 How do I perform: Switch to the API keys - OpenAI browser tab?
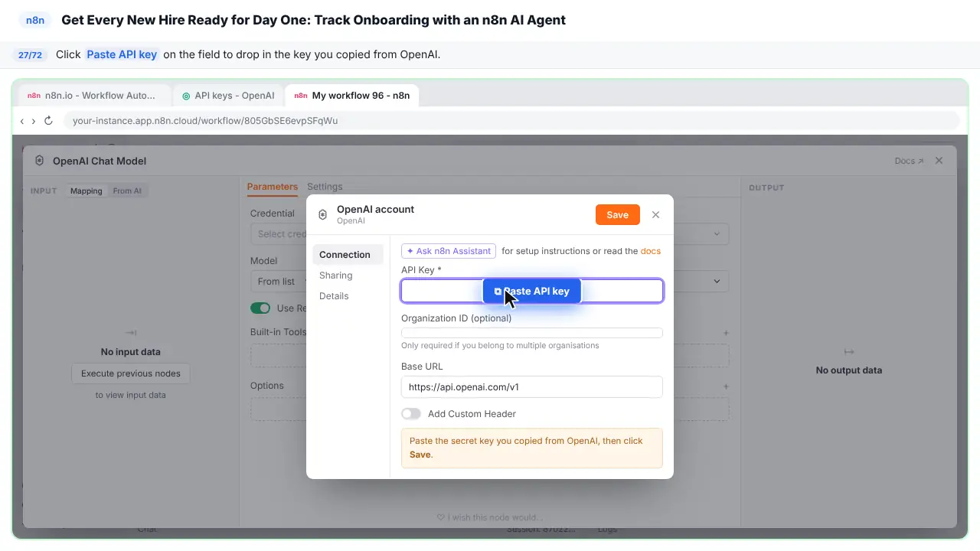228,96
